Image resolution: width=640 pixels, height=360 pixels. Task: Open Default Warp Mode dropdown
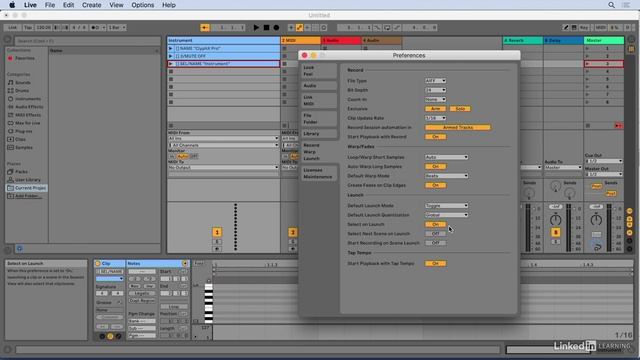click(446, 176)
